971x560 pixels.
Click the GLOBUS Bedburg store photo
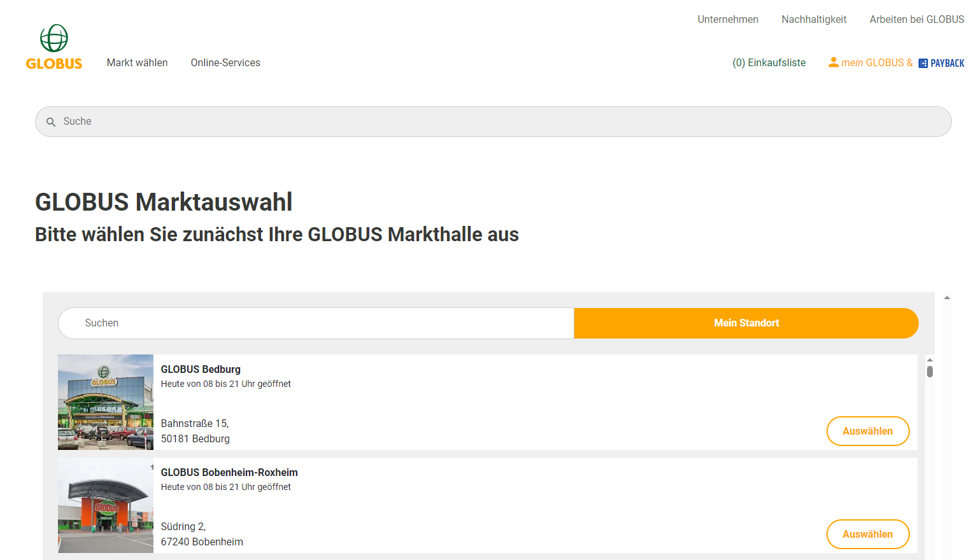pos(106,402)
